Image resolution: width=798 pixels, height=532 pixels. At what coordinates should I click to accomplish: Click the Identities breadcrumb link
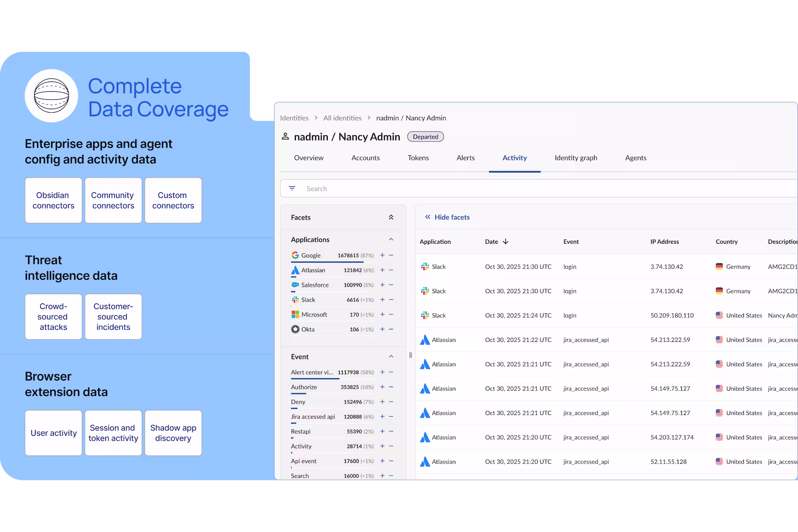(x=294, y=118)
